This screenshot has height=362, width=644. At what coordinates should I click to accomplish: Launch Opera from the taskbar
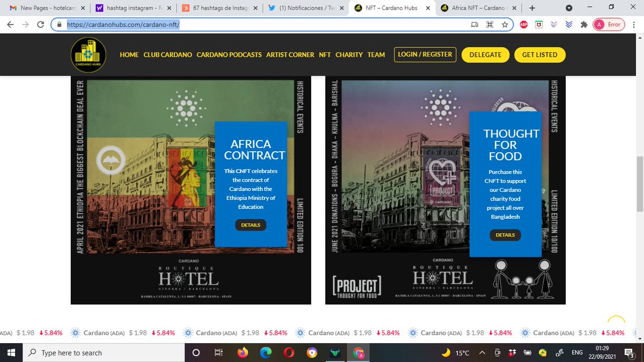point(289,353)
